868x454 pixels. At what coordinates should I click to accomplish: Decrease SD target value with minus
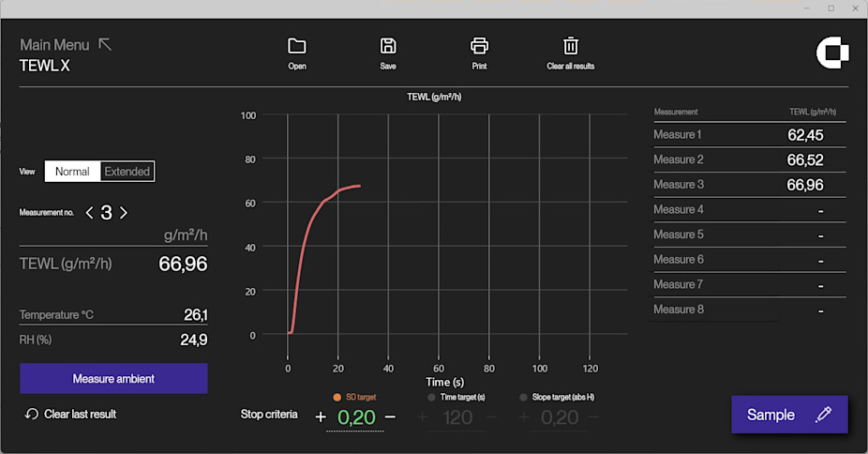tap(390, 417)
